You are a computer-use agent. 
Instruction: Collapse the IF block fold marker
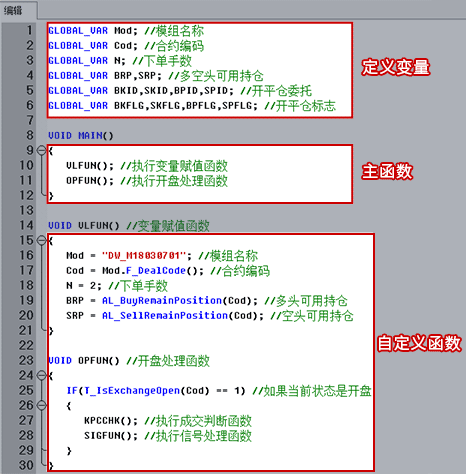(x=41, y=406)
